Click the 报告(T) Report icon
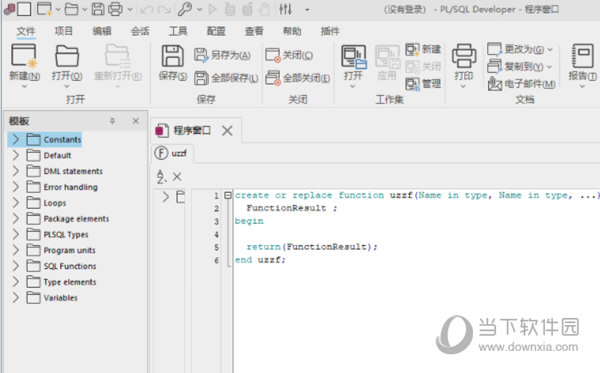 (582, 56)
